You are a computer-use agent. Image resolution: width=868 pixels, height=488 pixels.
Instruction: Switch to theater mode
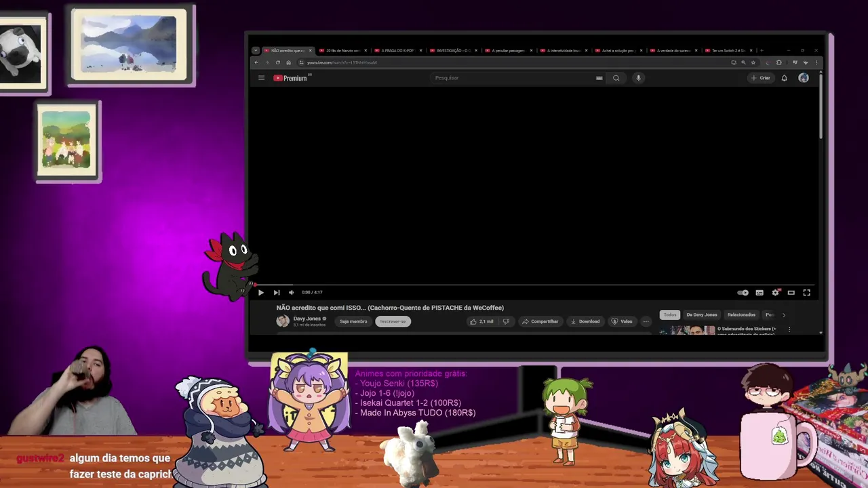click(x=791, y=292)
